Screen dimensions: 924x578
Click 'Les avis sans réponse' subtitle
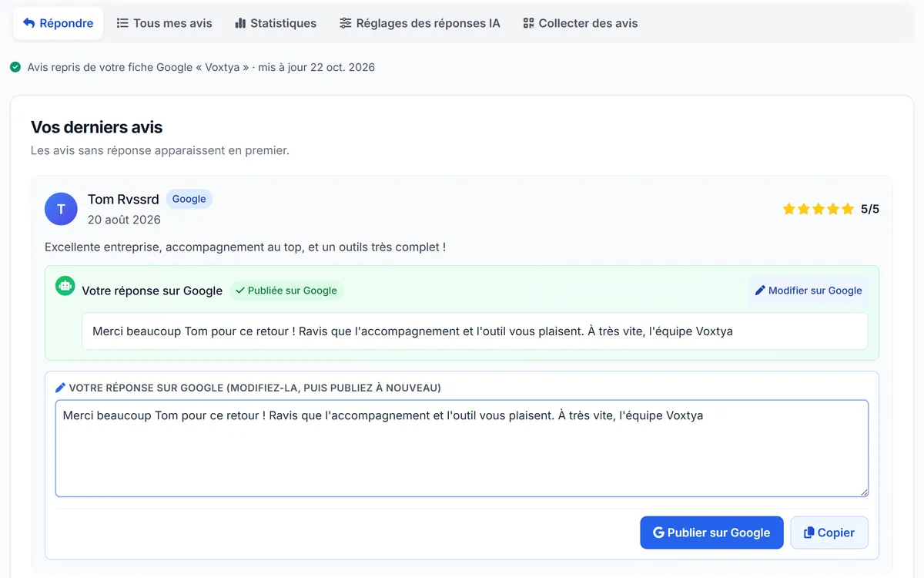click(160, 150)
